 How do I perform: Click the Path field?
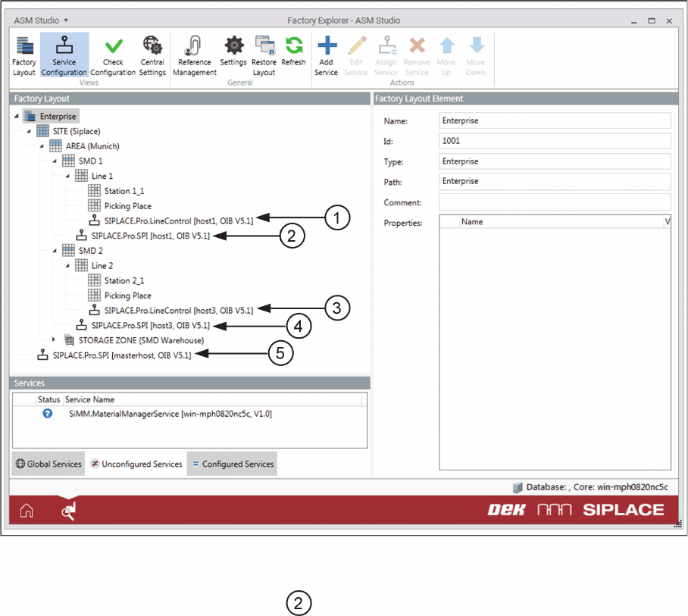point(555,181)
